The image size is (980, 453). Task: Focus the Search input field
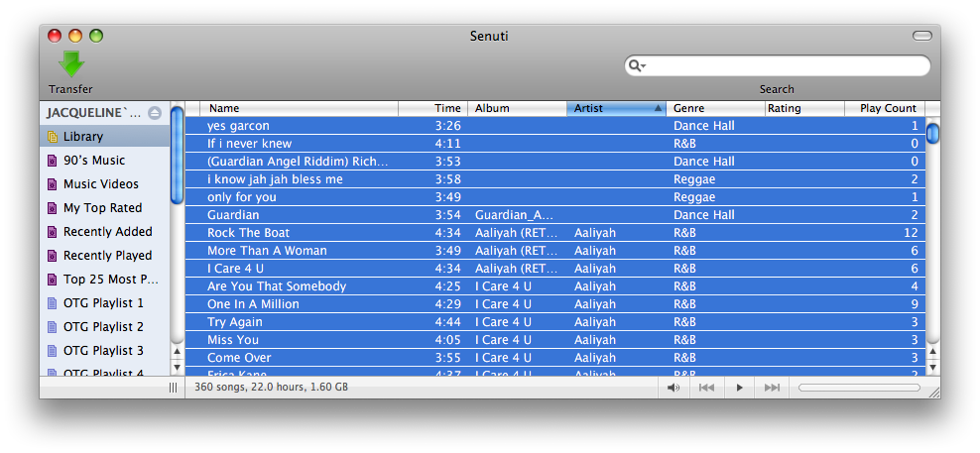pyautogui.click(x=777, y=65)
